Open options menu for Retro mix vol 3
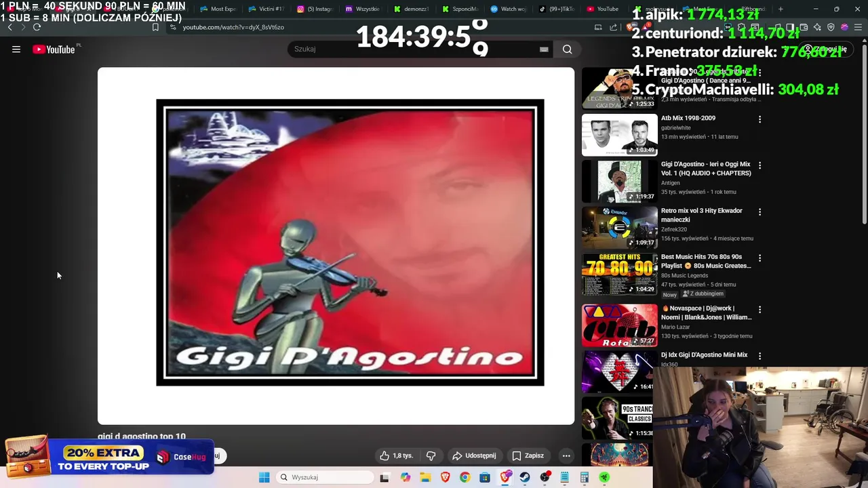The image size is (868, 488). click(759, 212)
